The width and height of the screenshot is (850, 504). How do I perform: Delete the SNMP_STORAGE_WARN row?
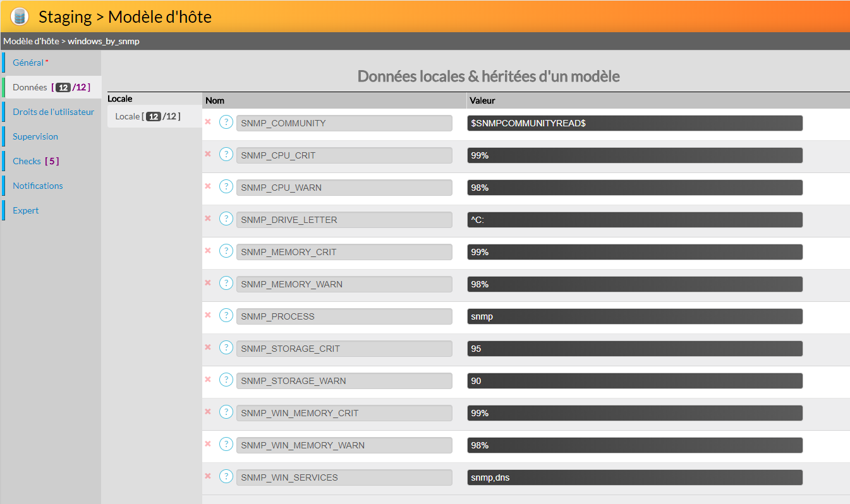point(208,380)
